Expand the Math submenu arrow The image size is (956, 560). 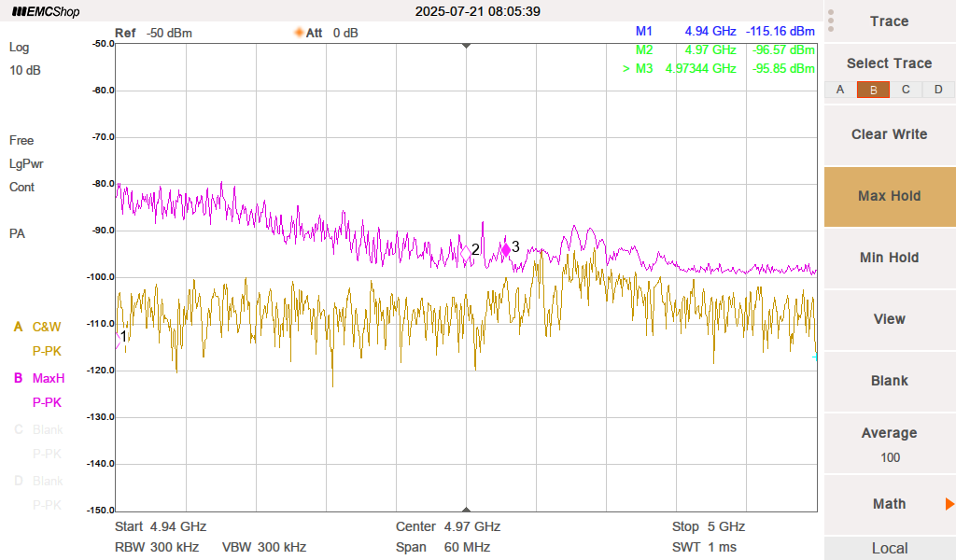pos(949,504)
